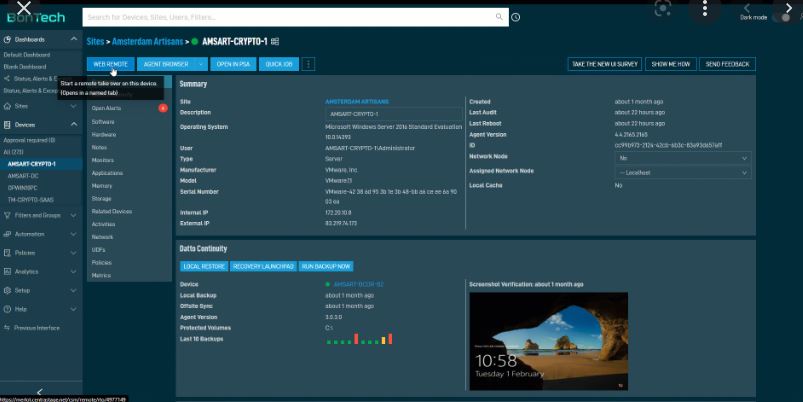Click the lens scan icon at top
803x402 pixels.
[663, 8]
